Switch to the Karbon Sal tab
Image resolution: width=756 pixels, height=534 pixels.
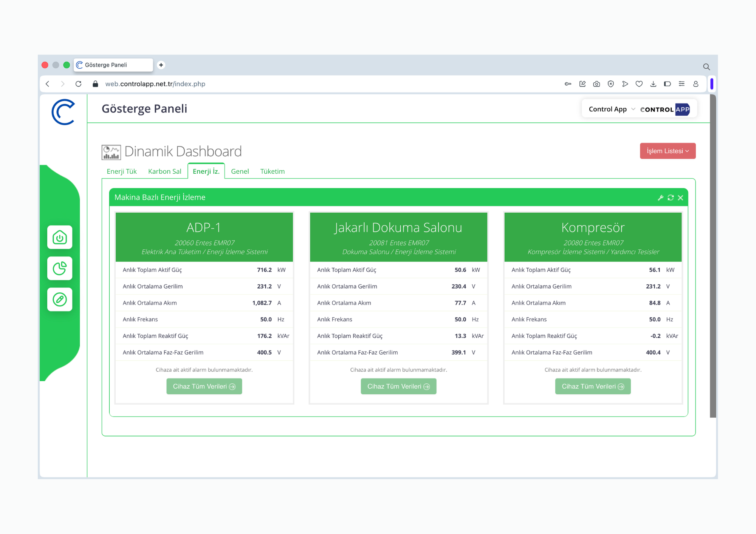164,171
